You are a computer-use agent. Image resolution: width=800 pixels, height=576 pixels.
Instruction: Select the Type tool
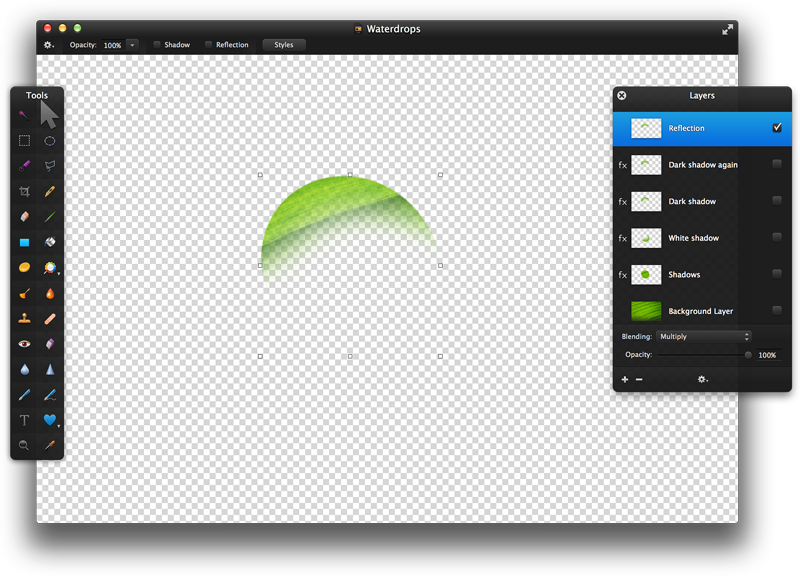click(x=24, y=421)
